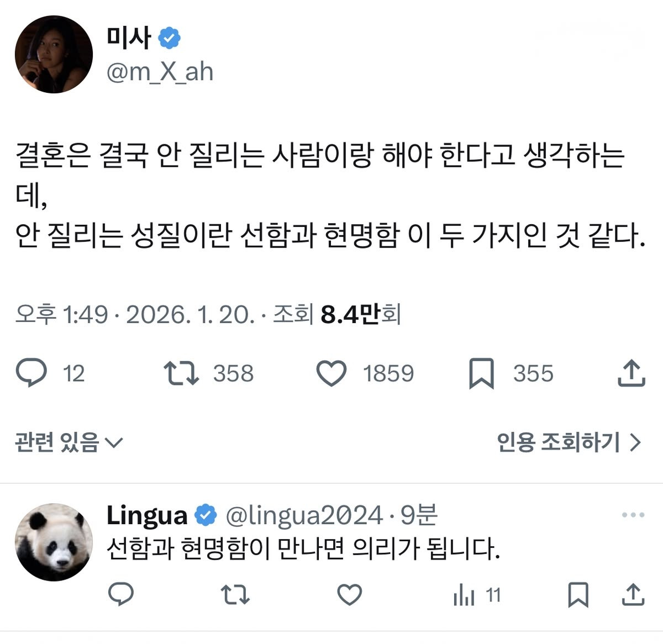Image resolution: width=663 pixels, height=644 pixels.
Task: Open more options on Lingua's reply
Action: click(x=633, y=515)
